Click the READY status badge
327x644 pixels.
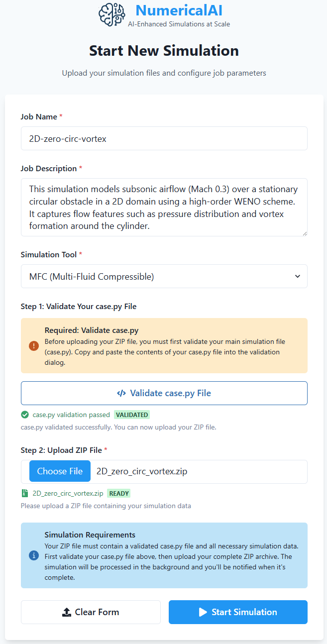point(119,494)
